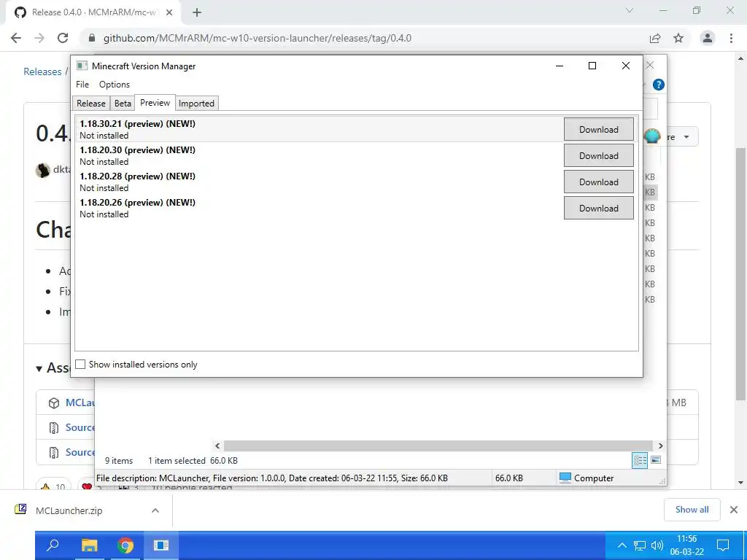Click the Computer icon in Explorer status bar
Viewport: 747px width, 560px height.
[565, 478]
